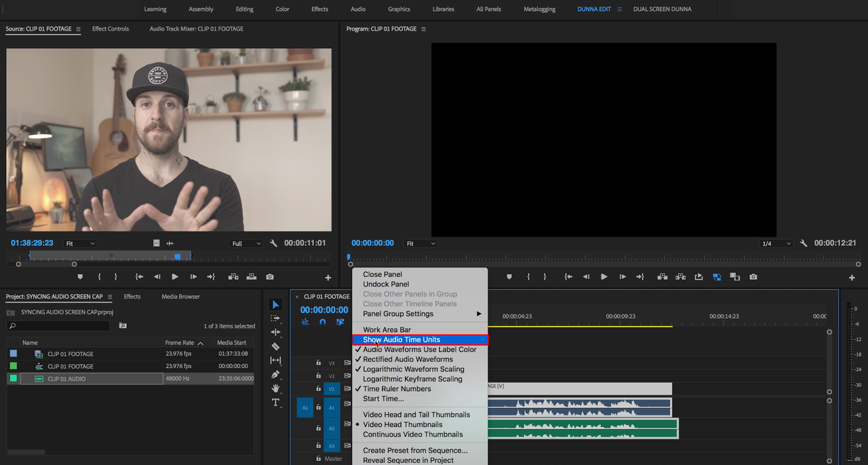Play the clip in the Source monitor

pos(175,277)
